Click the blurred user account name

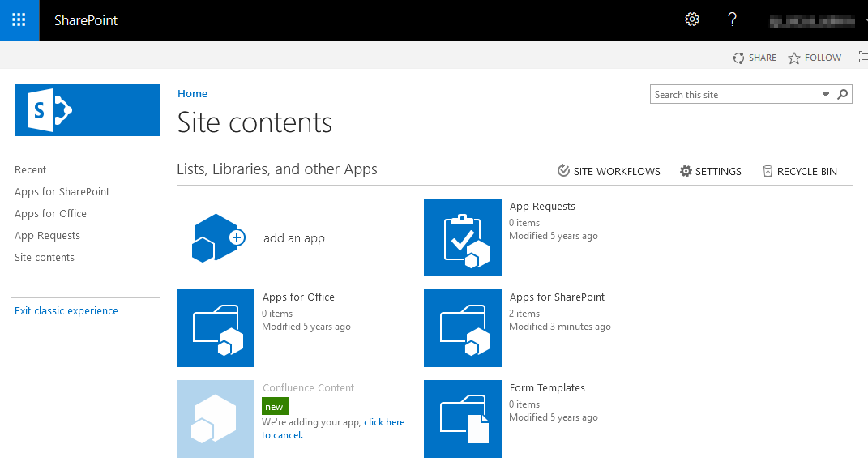(812, 21)
